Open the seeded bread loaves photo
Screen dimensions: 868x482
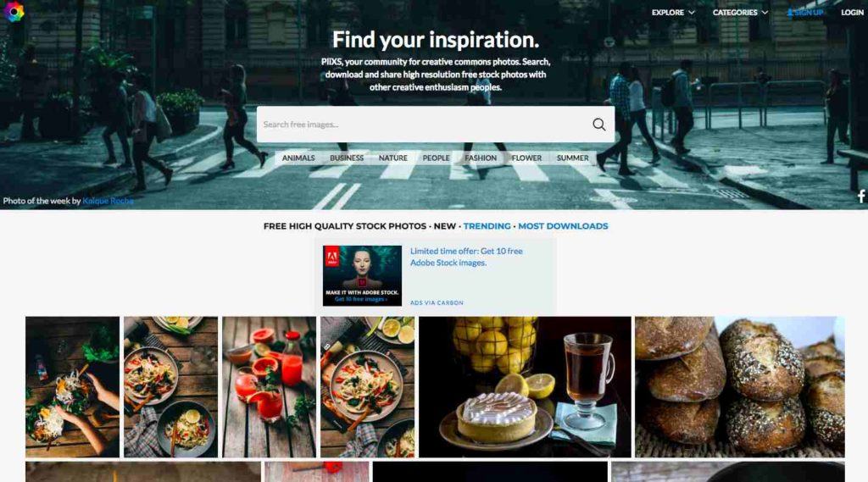click(x=739, y=387)
